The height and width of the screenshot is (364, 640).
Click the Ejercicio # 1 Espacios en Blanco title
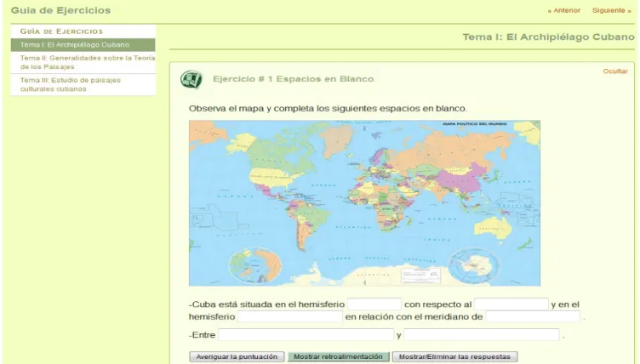click(x=293, y=79)
